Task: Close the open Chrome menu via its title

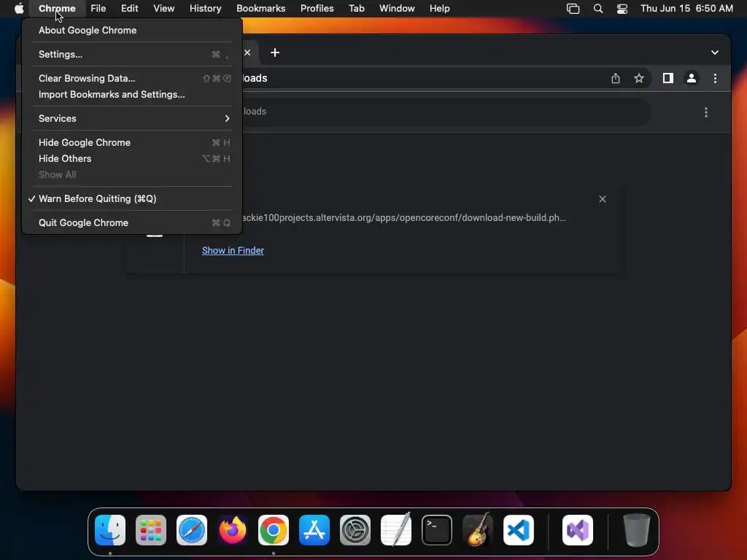Action: (57, 9)
